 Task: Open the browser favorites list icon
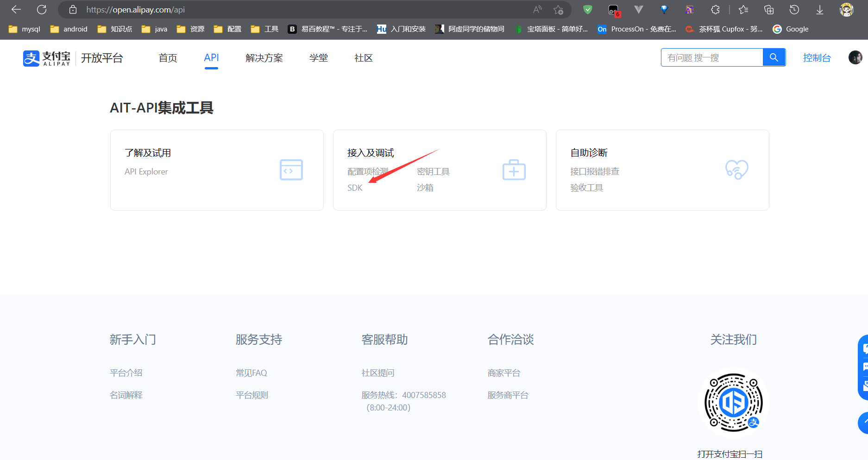coord(743,9)
